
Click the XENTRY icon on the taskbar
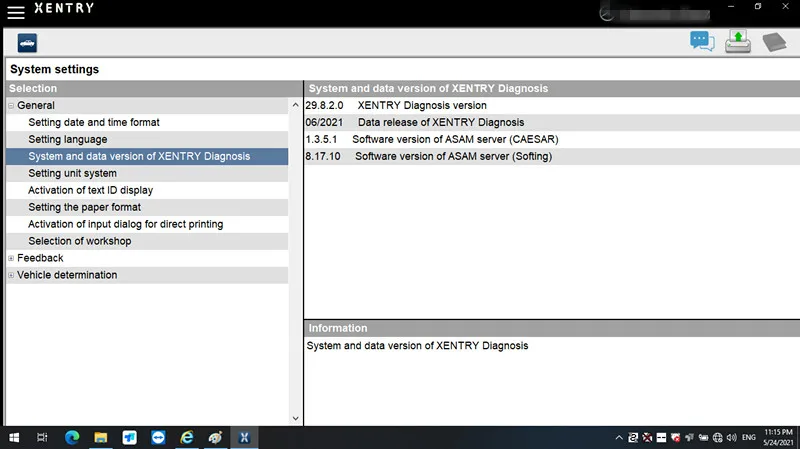tap(244, 437)
